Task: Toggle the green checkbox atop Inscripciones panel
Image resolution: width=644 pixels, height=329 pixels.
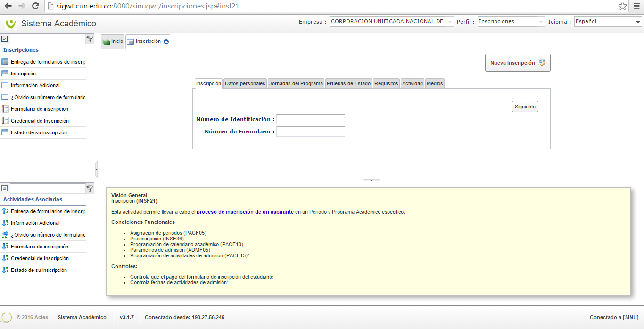Action: 5,39
